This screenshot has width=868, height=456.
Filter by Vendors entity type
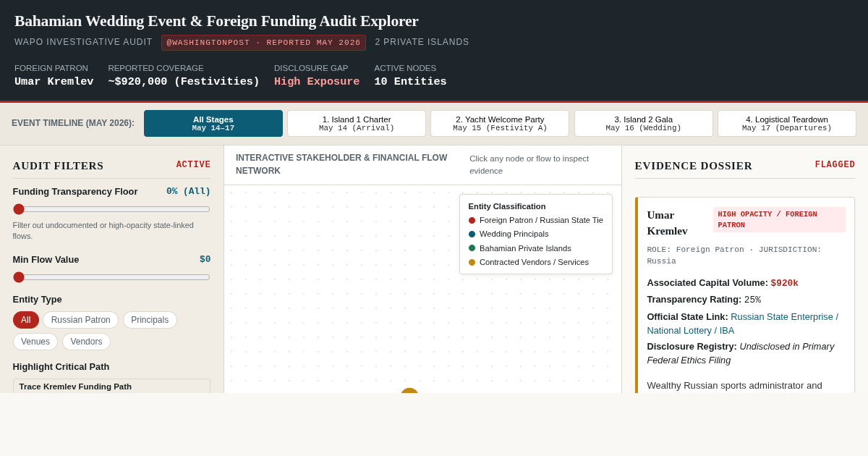click(x=86, y=342)
